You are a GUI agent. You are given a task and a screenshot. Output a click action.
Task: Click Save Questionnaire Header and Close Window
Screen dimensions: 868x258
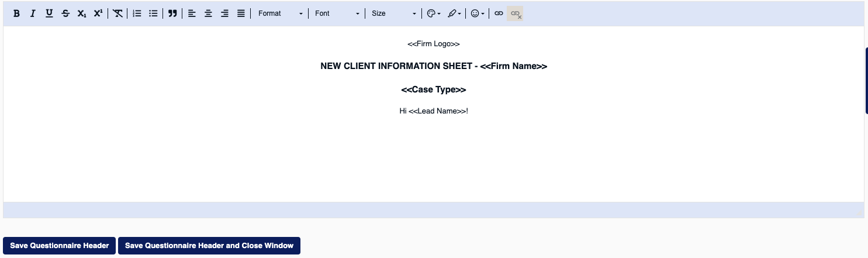pos(209,246)
